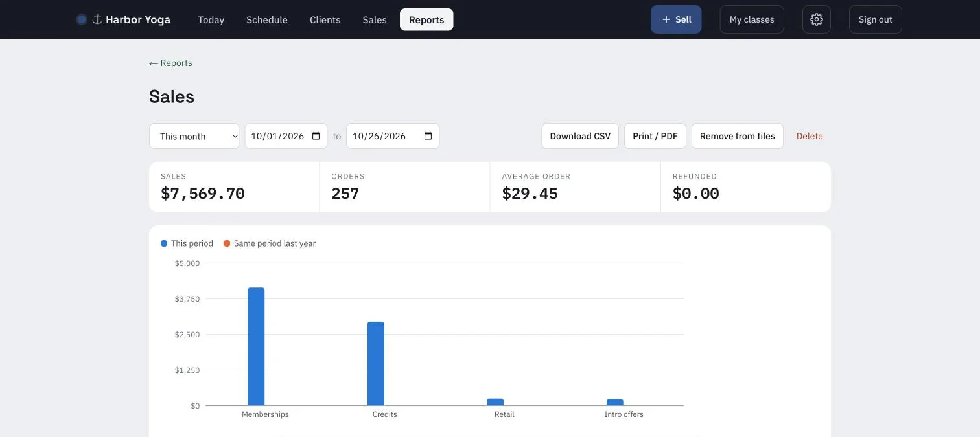
Task: Click the Intro offers bar
Action: point(615,402)
